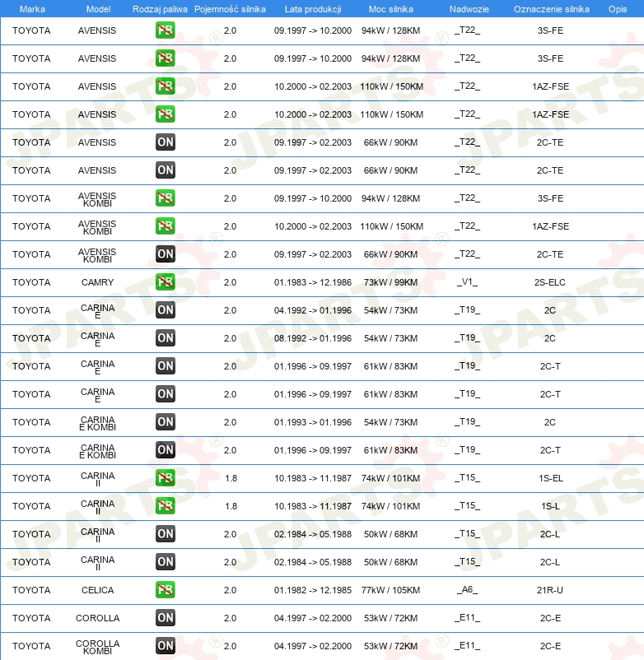644x660 pixels.
Task: Click the Oznaczenie silnika column header
Action: coord(551,9)
